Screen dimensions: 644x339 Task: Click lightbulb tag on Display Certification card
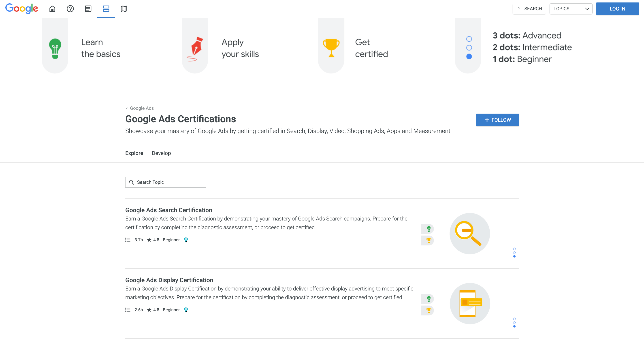click(429, 299)
